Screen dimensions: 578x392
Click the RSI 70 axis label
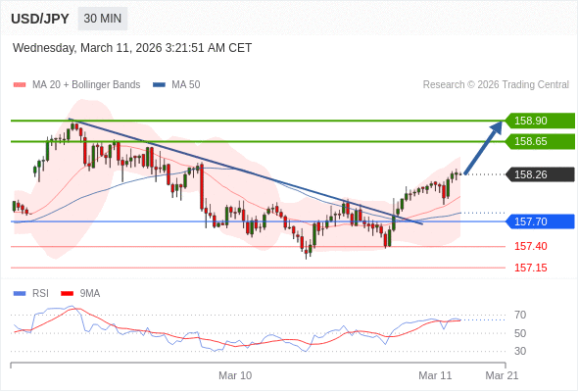(520, 315)
